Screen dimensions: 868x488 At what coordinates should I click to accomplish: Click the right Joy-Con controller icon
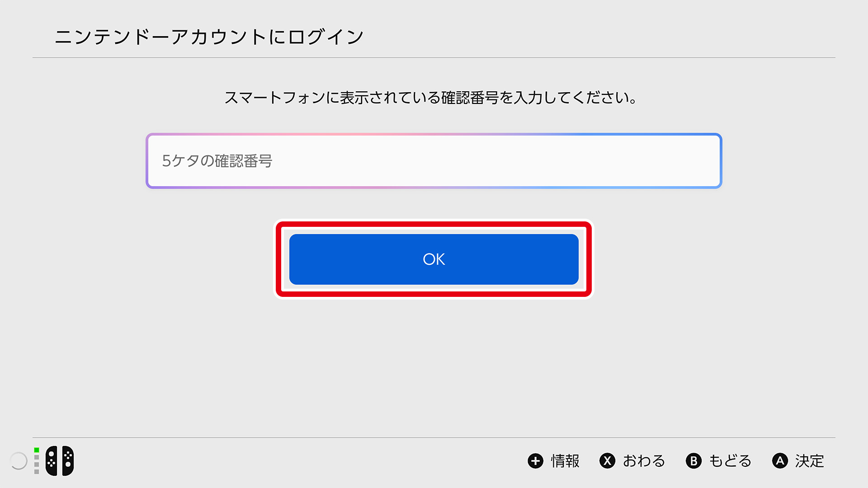click(68, 461)
